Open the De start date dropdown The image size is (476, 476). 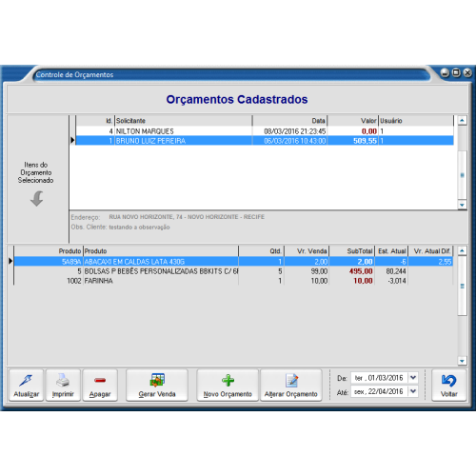(x=413, y=378)
